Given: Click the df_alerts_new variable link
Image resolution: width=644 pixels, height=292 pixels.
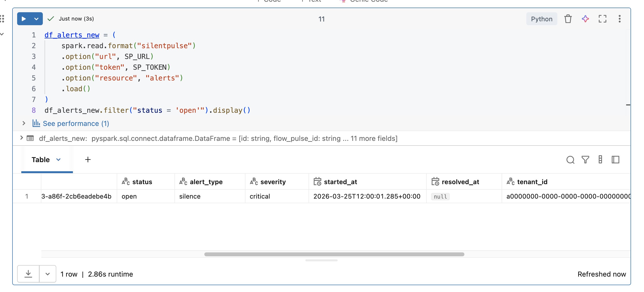Looking at the screenshot, I should (x=72, y=35).
